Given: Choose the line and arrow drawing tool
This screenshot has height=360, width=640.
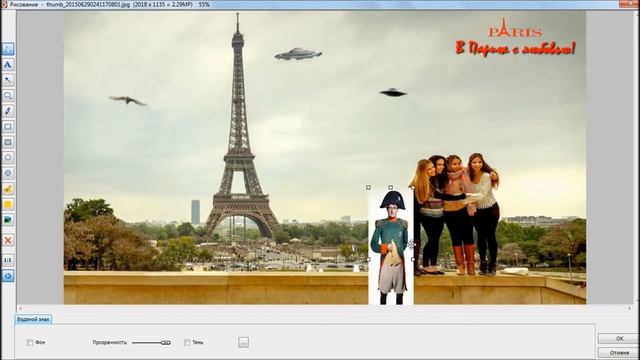Looking at the screenshot, I should point(8,80).
